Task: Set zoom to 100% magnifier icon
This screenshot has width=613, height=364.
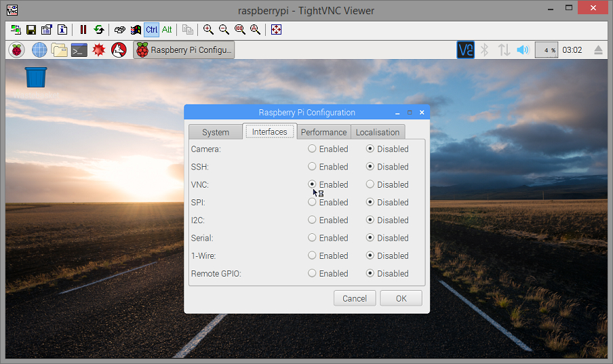Action: [x=239, y=30]
